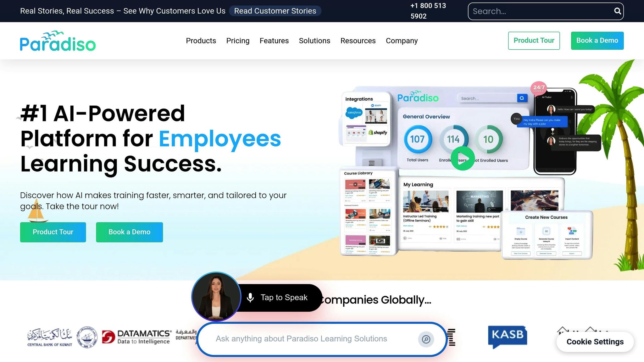Viewport: 644px width, 362px height.
Task: Click the microphone icon on Tap to Speak
Action: (x=250, y=298)
